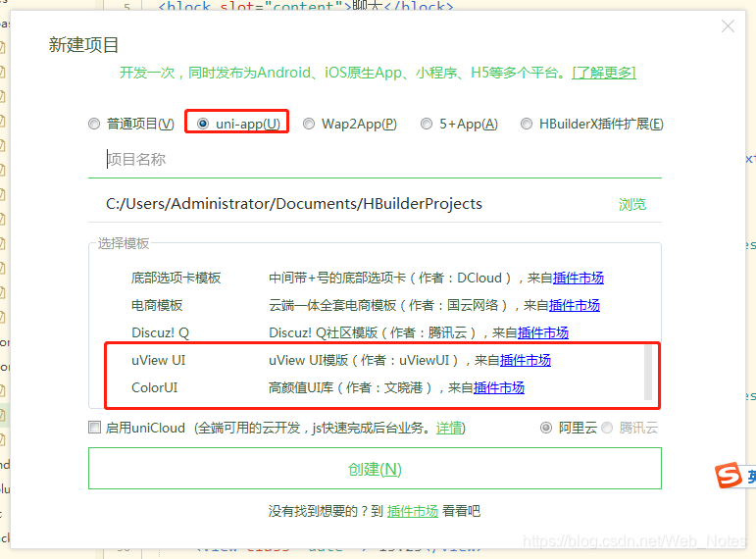Click 浏览 to browse for folder
This screenshot has width=756, height=559.
tap(632, 204)
